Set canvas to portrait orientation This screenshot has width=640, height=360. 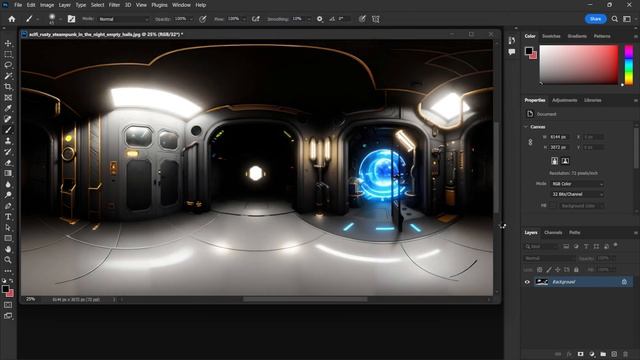tap(554, 161)
